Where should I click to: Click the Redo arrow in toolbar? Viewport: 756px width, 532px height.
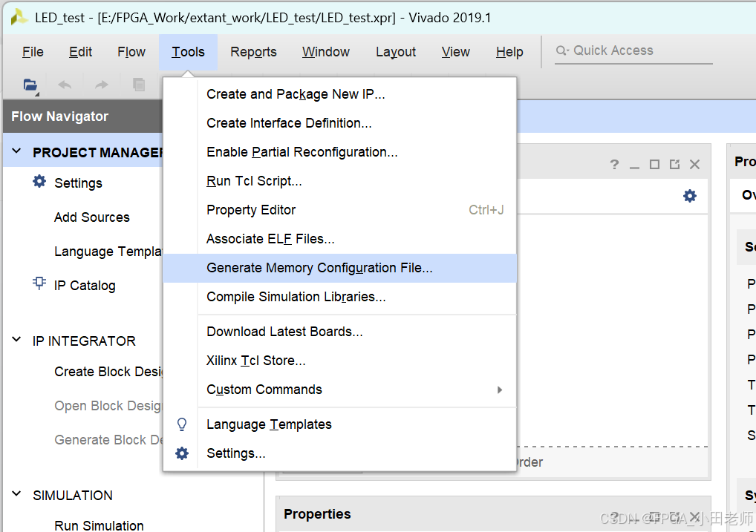[101, 85]
